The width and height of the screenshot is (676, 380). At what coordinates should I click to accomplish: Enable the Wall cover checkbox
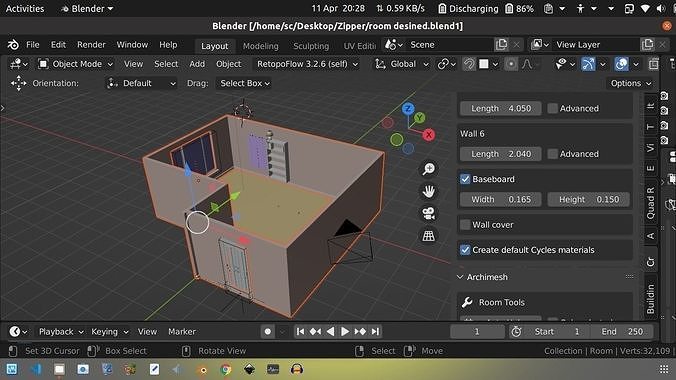pyautogui.click(x=465, y=225)
